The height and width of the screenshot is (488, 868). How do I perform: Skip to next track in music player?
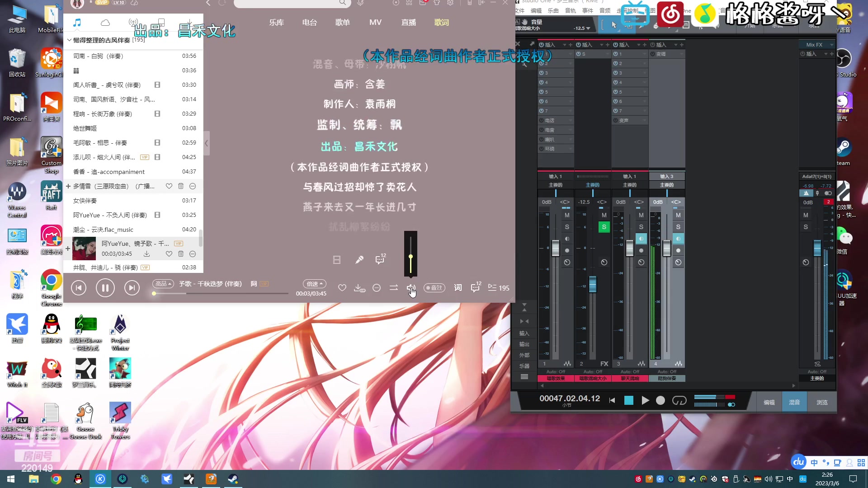click(132, 288)
